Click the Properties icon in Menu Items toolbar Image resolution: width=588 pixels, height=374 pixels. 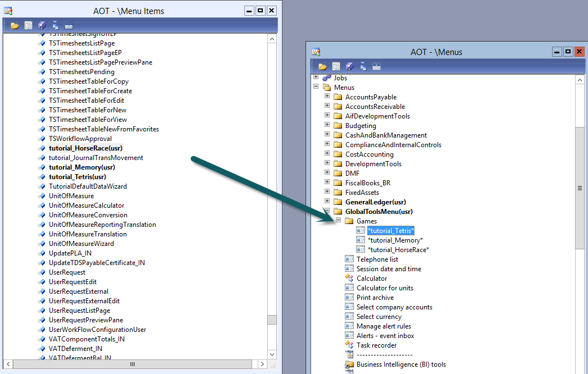coord(28,25)
